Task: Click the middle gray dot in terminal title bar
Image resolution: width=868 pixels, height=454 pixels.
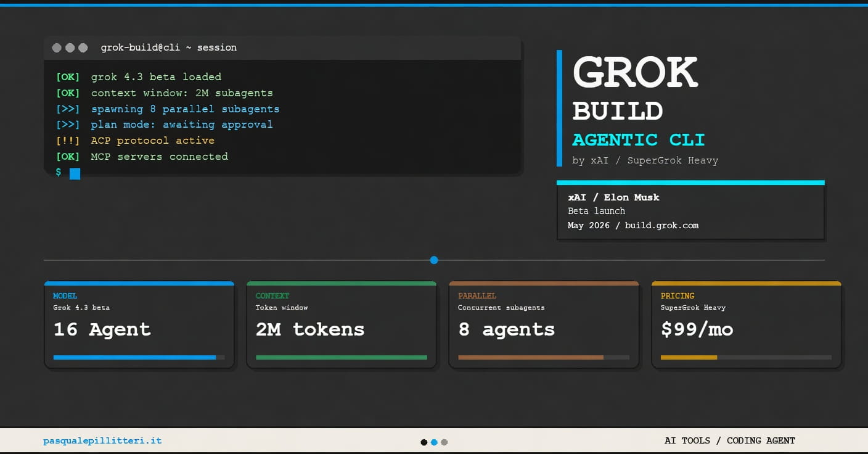Action: click(x=70, y=47)
